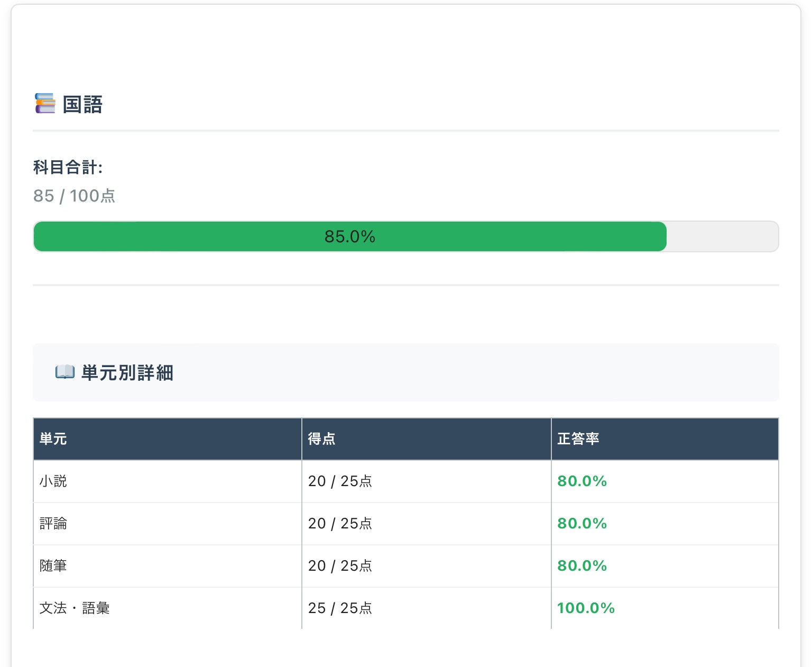
Task: Click the 国語 subject heading
Action: pyautogui.click(x=82, y=105)
